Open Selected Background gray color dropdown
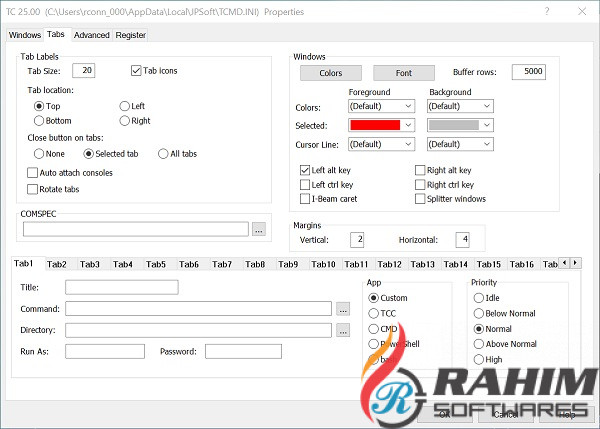The width and height of the screenshot is (600, 429). 487,125
